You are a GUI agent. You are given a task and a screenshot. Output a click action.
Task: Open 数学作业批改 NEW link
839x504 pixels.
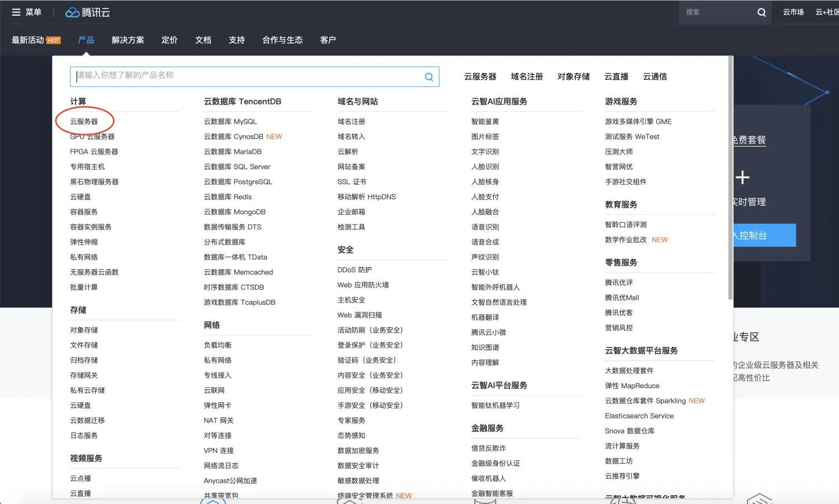click(636, 240)
